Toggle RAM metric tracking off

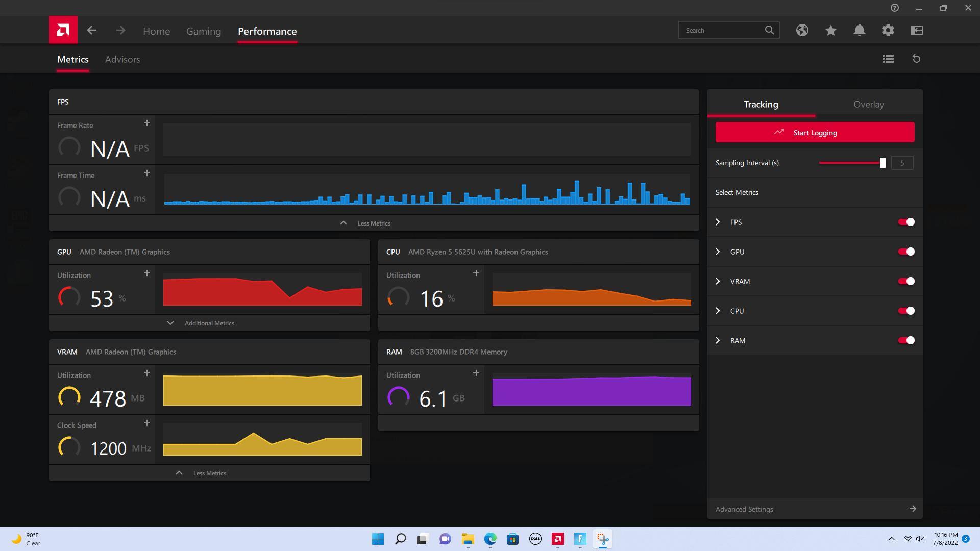pos(906,340)
